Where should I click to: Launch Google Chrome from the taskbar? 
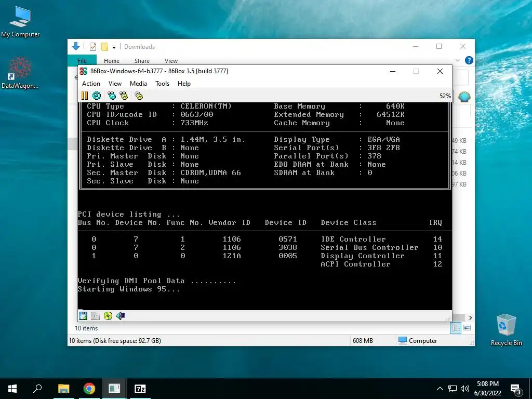[89, 389]
